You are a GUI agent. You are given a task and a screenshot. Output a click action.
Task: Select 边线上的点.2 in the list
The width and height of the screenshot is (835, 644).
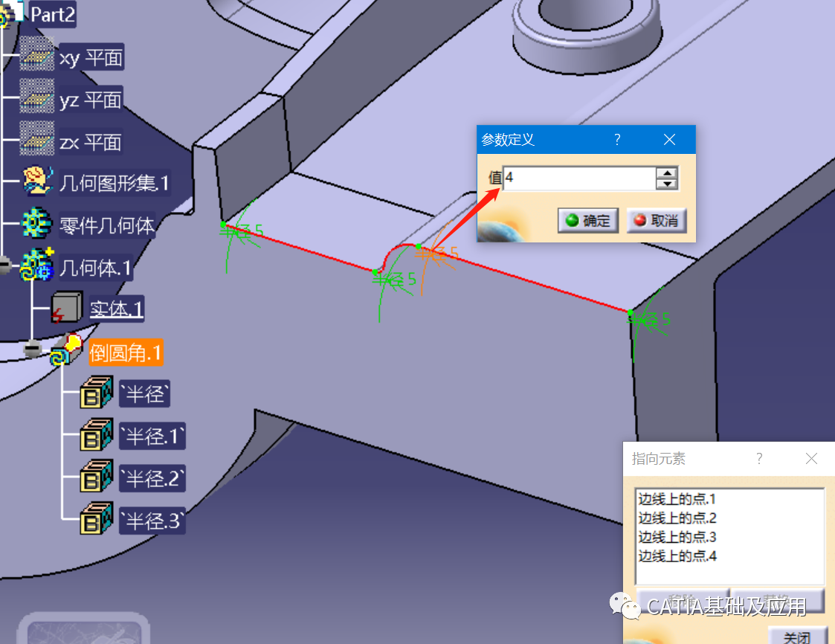(677, 518)
